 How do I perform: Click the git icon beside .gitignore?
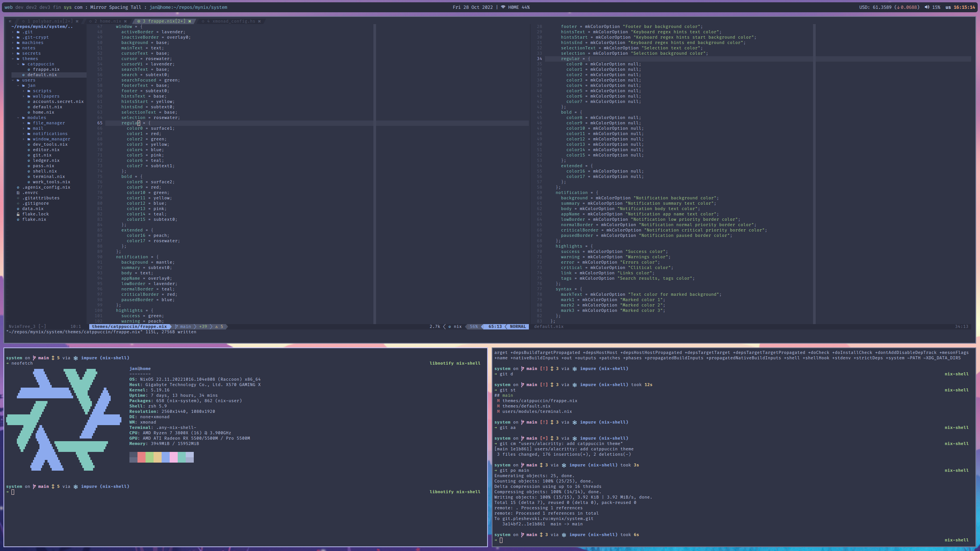coord(18,204)
